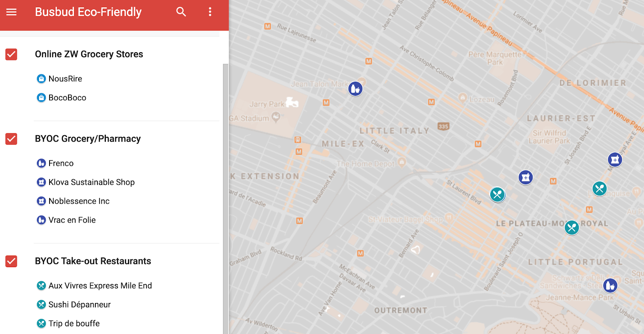The width and height of the screenshot is (644, 334).
Task: Click the Frenco bottle icon
Action: coord(41,163)
